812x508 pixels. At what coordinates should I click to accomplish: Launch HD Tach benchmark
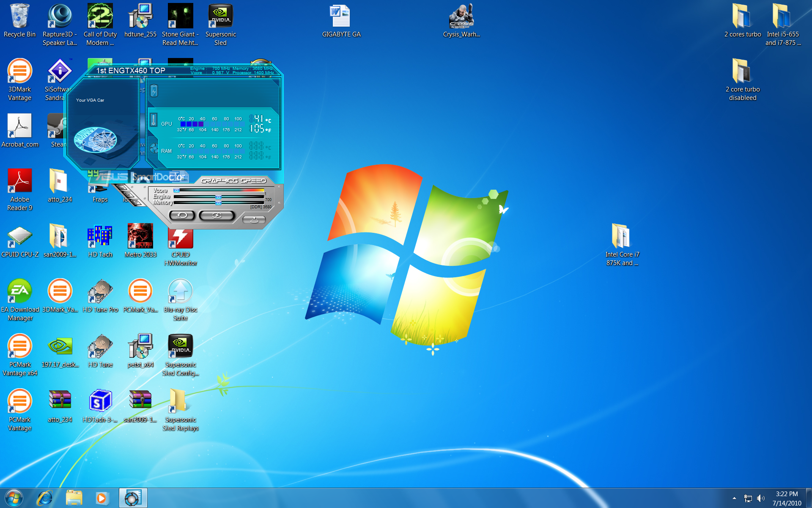coord(100,240)
